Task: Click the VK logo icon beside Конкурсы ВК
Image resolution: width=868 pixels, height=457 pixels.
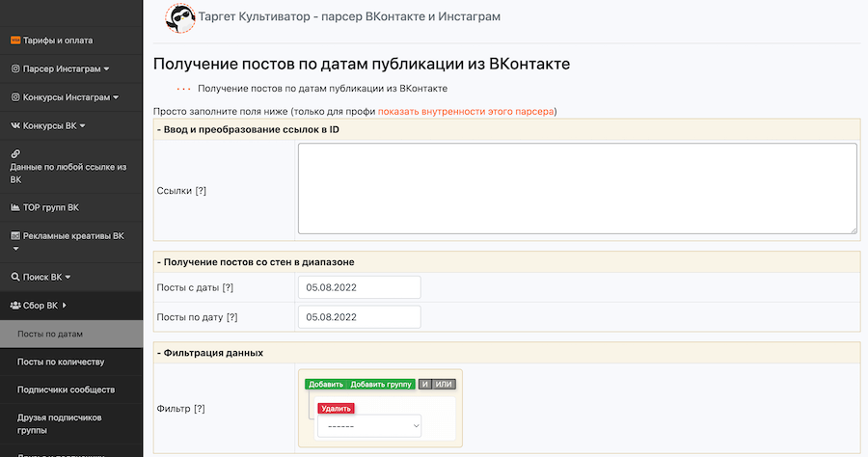Action: point(15,125)
